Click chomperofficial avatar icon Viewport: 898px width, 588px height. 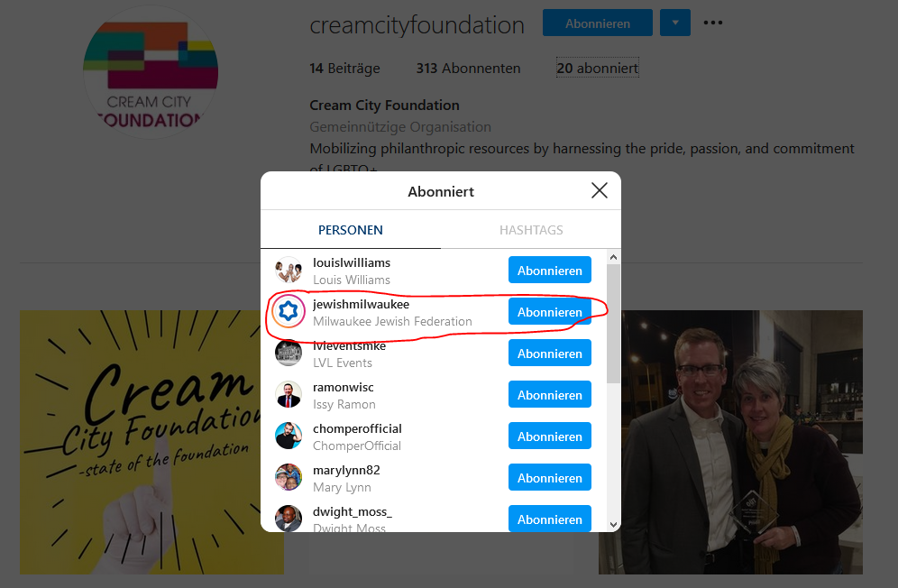[x=289, y=436]
